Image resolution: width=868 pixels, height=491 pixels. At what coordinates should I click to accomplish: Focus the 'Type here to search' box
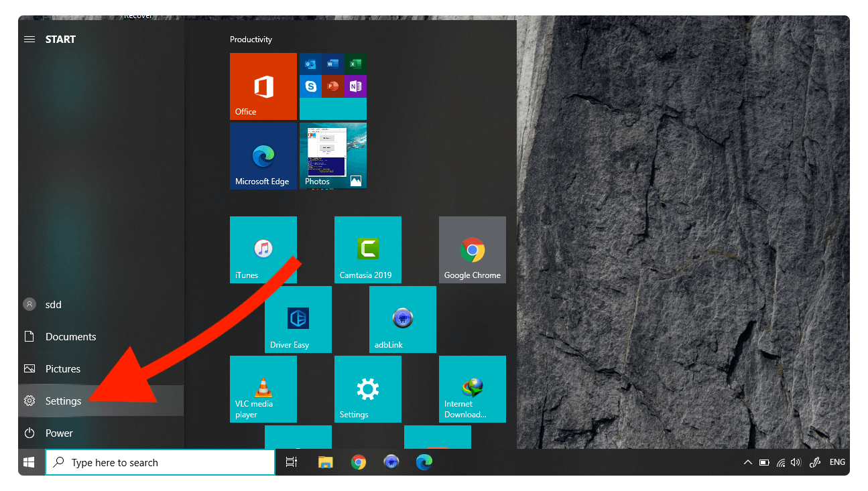160,462
